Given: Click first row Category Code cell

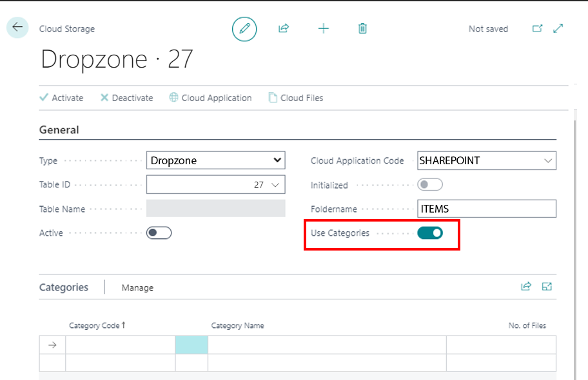Looking at the screenshot, I should [x=121, y=345].
